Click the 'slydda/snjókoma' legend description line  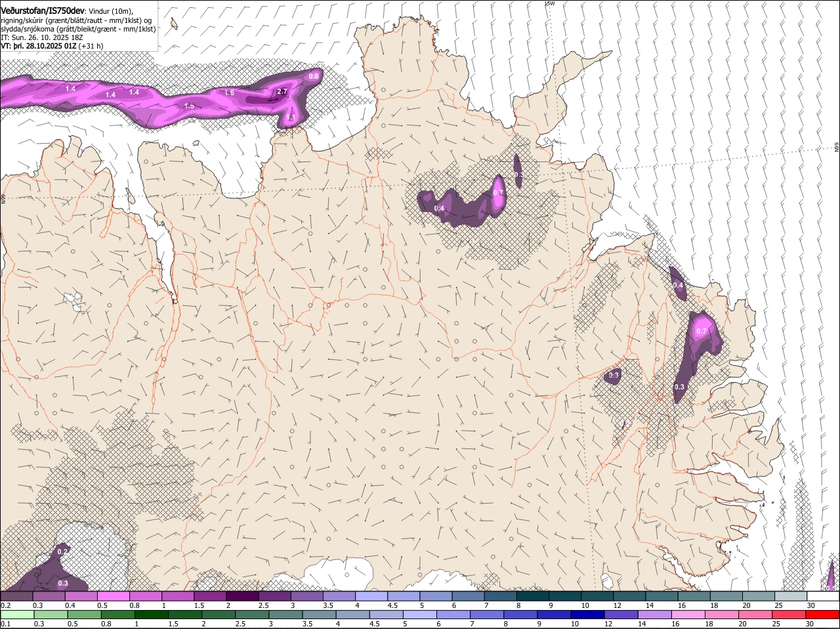point(78,29)
